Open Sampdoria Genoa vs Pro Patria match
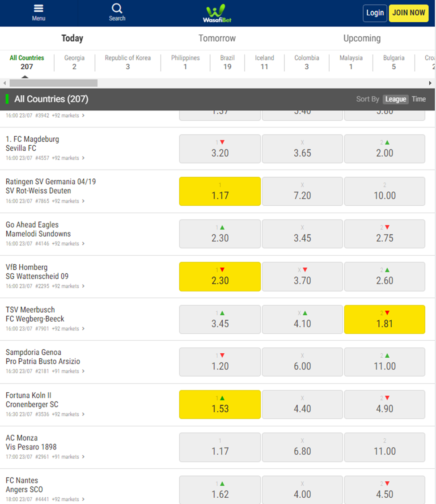436x504 pixels. 43,357
